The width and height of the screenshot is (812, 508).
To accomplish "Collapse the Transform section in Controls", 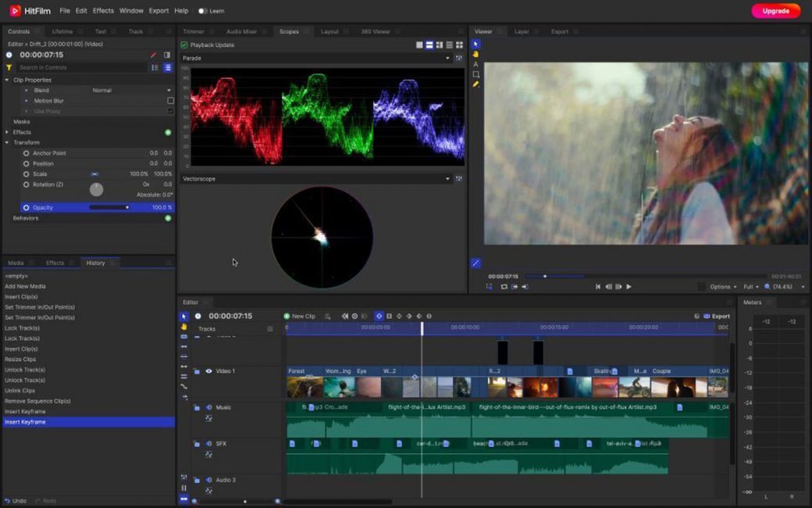I will pos(9,142).
